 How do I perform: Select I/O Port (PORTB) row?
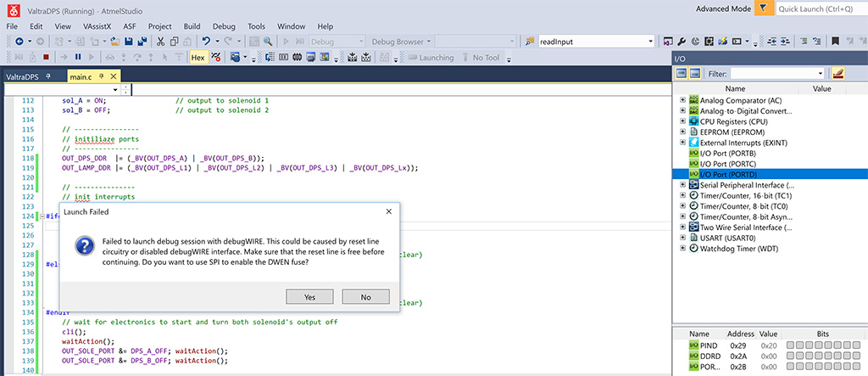[x=770, y=153]
